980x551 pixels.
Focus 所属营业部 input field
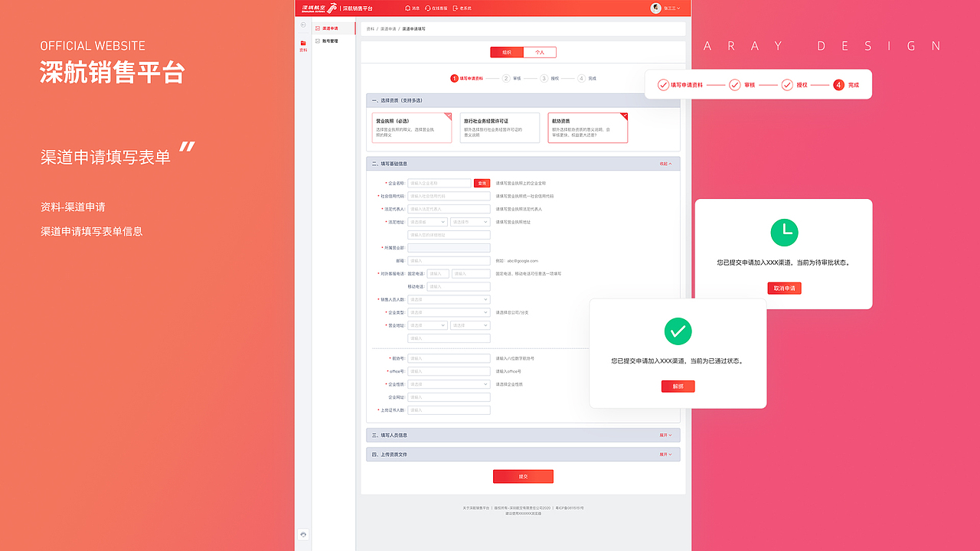click(x=449, y=248)
